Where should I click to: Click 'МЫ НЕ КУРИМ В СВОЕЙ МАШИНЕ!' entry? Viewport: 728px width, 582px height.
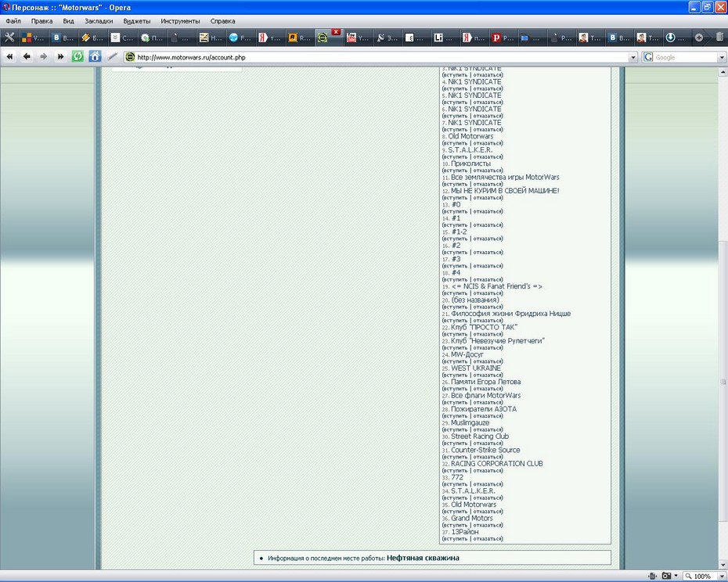pyautogui.click(x=505, y=191)
